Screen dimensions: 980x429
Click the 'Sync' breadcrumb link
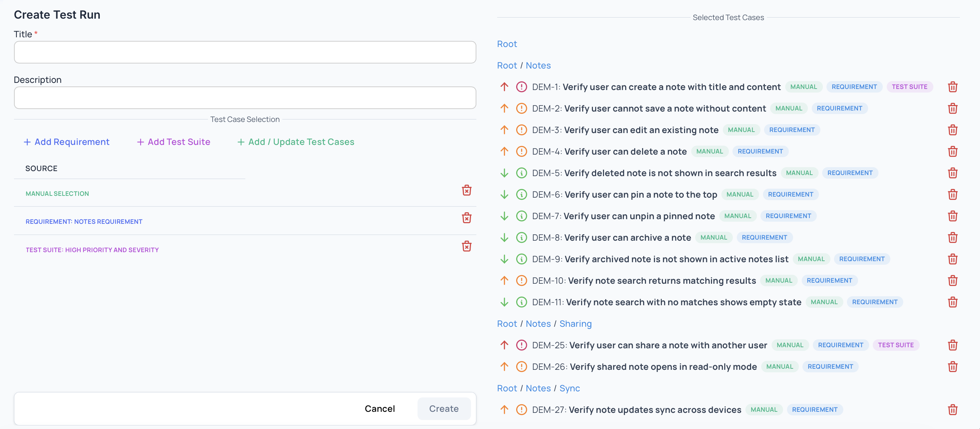[569, 388]
